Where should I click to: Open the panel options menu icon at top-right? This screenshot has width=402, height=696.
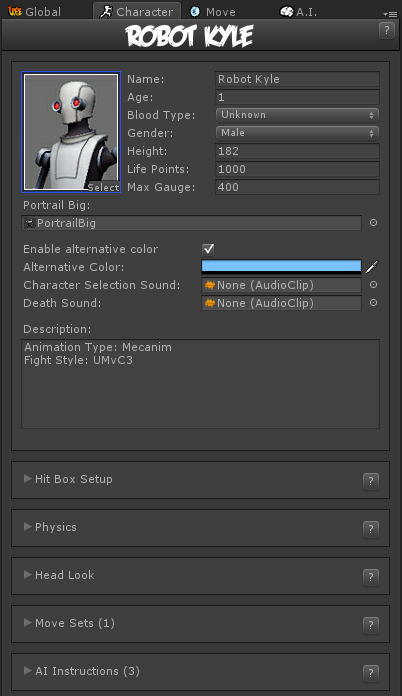(390, 14)
